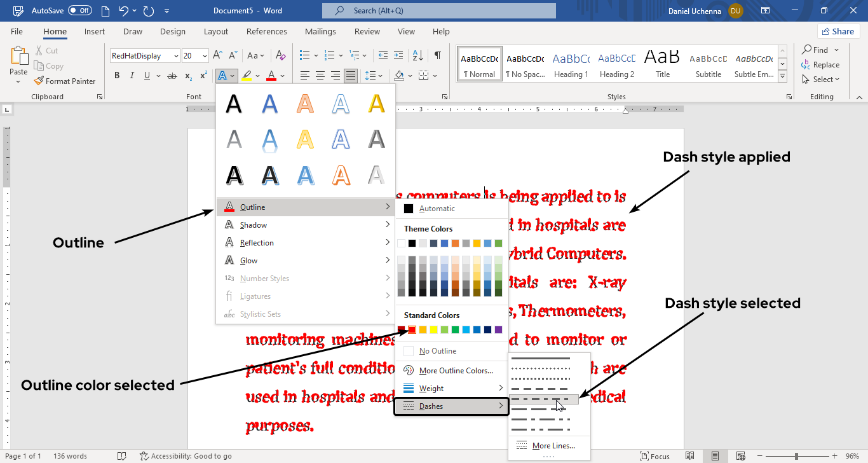Click the Show/Hide paragraph marks icon
Viewport: 868px width, 463px height.
(x=438, y=55)
